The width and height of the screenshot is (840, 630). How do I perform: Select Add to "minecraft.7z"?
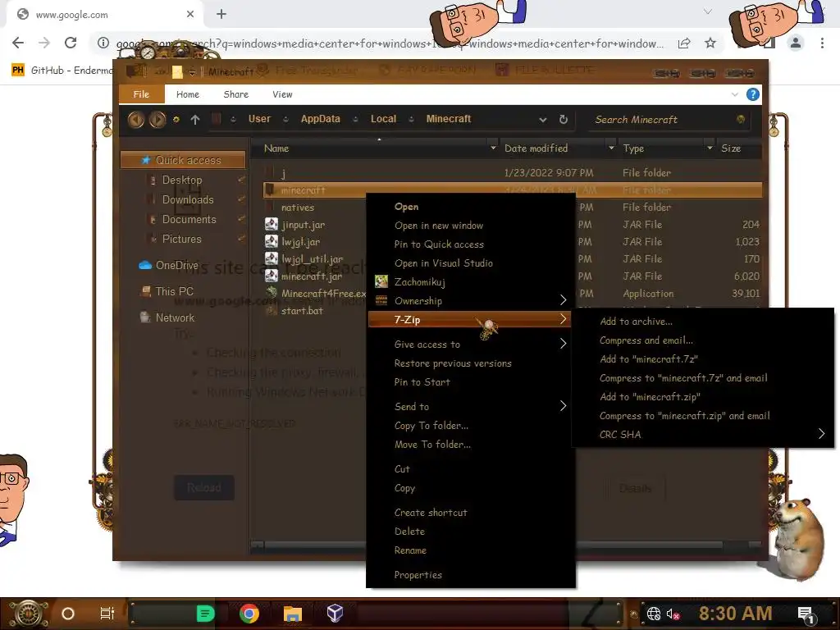coord(649,359)
